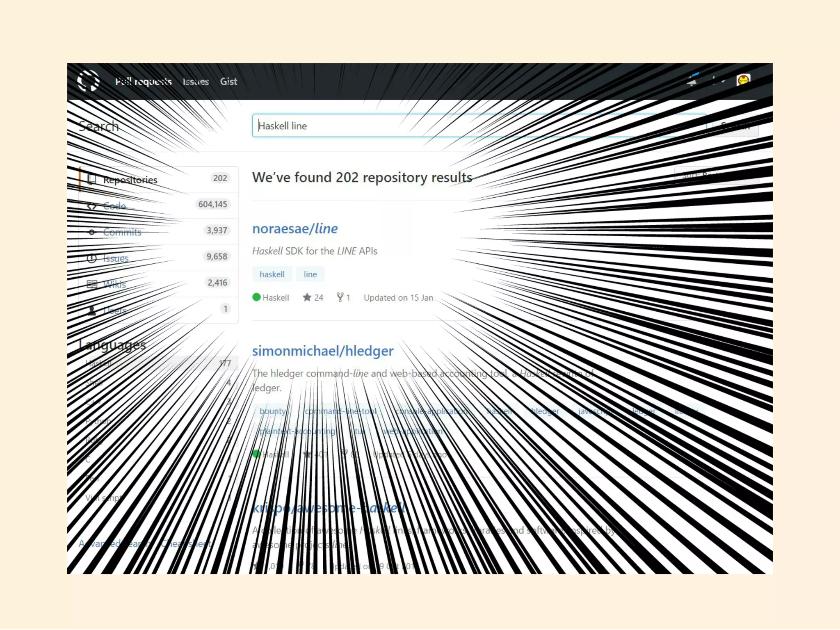Open the Iron Man profile avatar
Viewport: 840px width, 630px height.
(743, 80)
